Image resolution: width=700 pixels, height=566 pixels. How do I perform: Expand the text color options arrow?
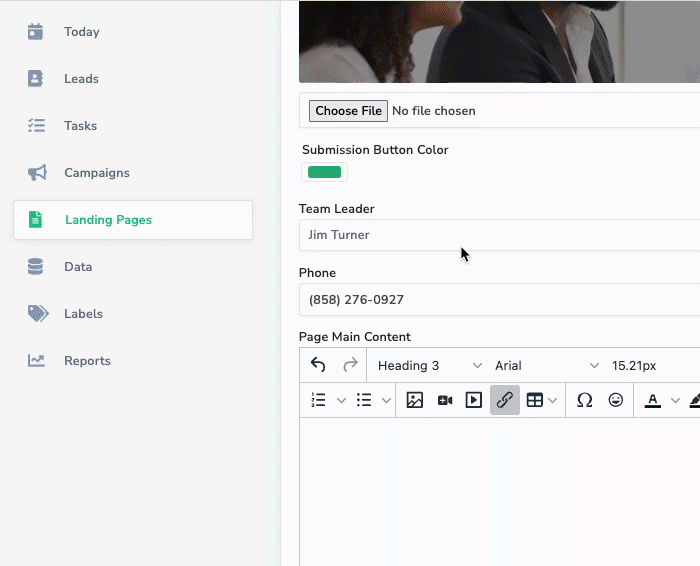pos(675,400)
